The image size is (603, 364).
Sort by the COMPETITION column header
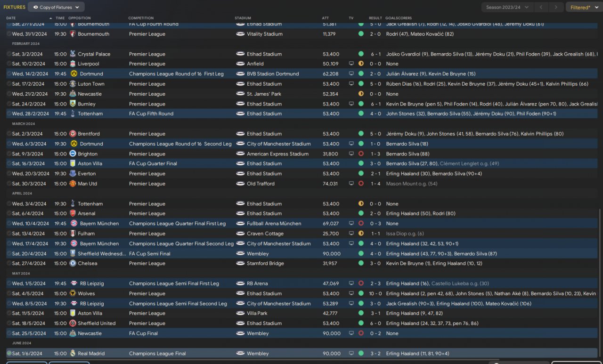pos(141,18)
